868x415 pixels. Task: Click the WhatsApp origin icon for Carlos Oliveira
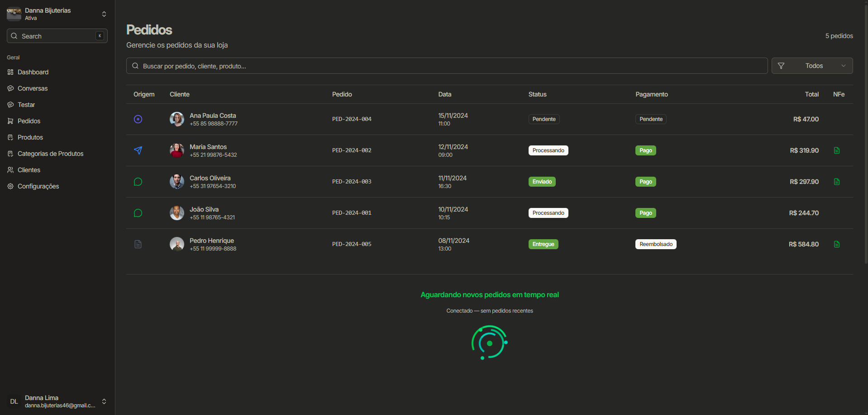click(138, 182)
